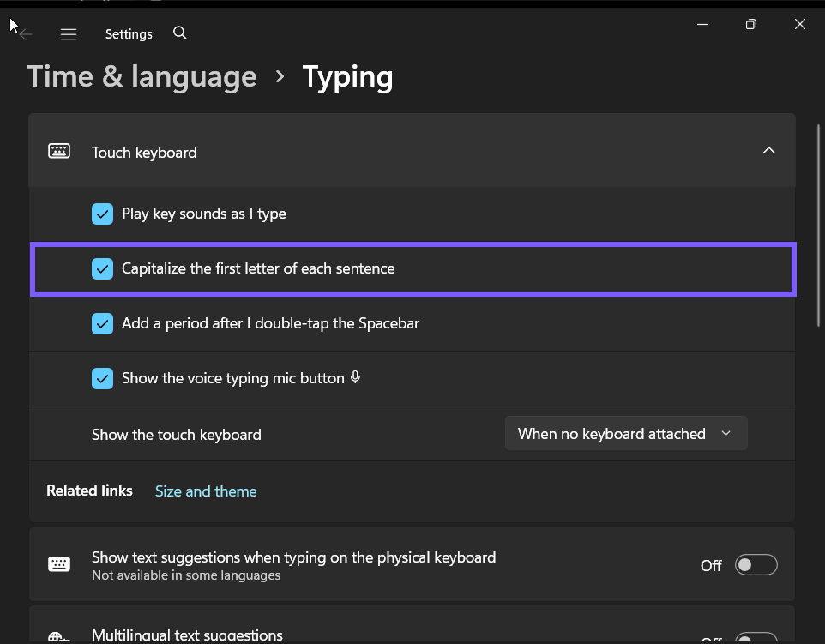Toggle Multilingual text suggestions switch
Screen dimensions: 825x644
coord(756,638)
